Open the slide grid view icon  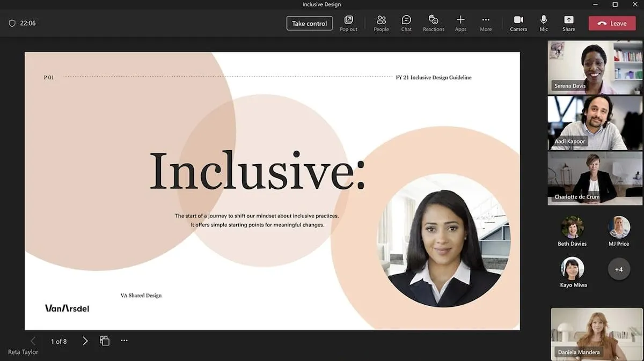coord(105,341)
